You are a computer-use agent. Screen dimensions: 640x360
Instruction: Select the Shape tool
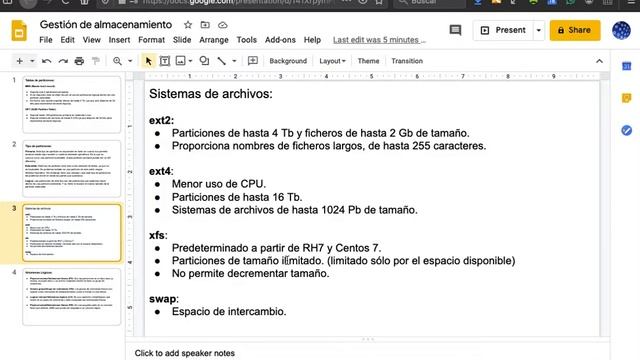tap(204, 61)
